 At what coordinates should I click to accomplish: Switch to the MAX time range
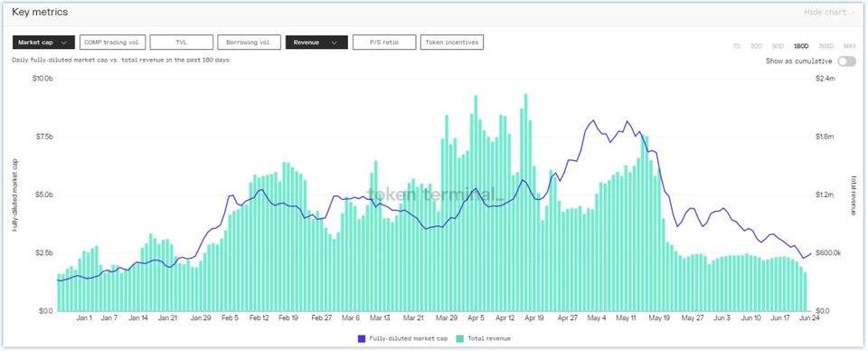850,46
